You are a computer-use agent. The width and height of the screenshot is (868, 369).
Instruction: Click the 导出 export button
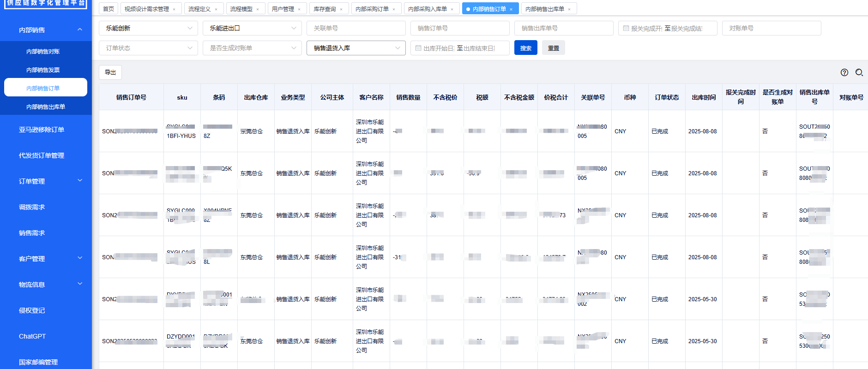point(110,72)
